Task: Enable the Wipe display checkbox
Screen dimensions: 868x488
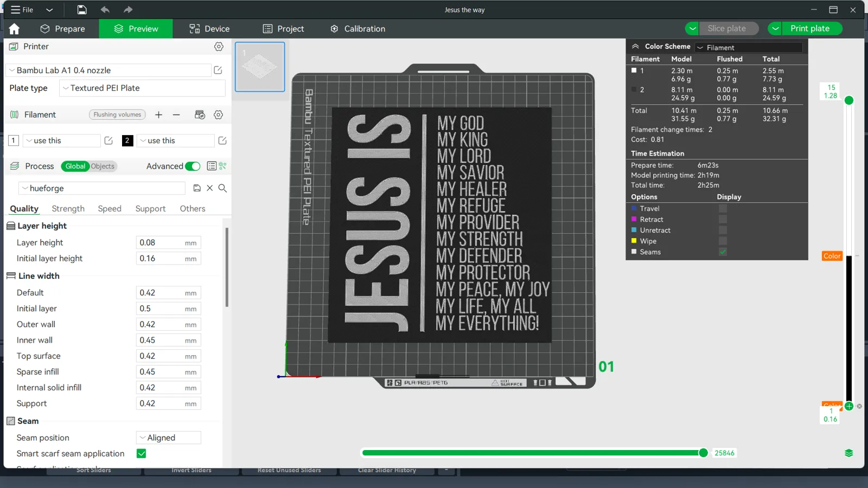Action: pos(723,241)
